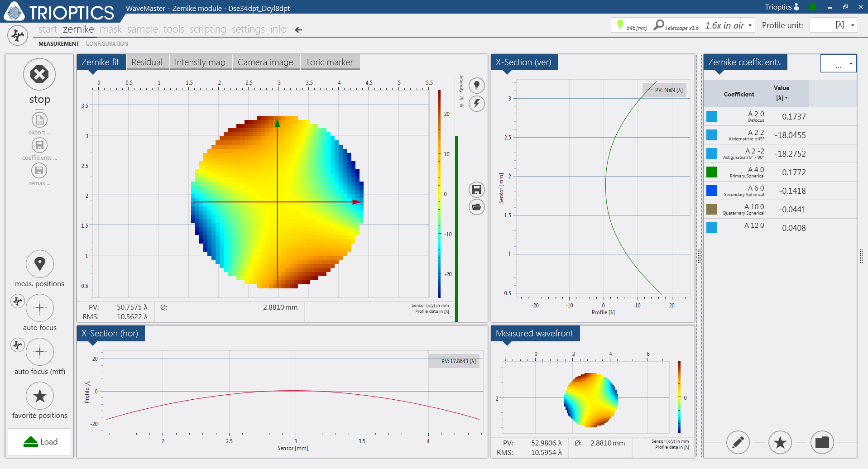Viewport: 868px width, 469px height.
Task: Click the stop measurement icon
Action: tap(39, 74)
